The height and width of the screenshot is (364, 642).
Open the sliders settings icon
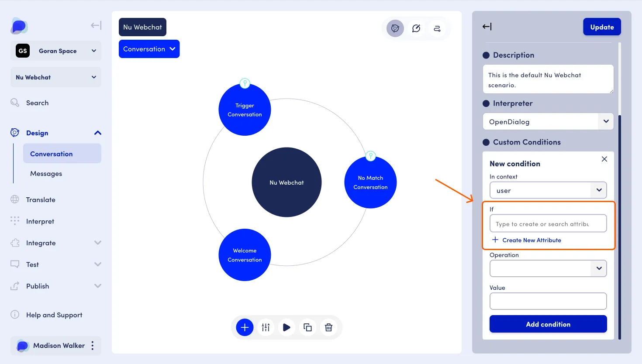coord(266,327)
